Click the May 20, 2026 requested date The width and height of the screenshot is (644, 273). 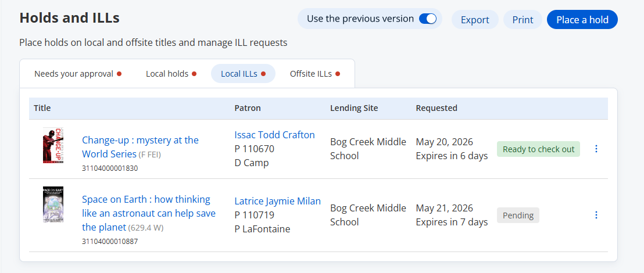pos(445,142)
